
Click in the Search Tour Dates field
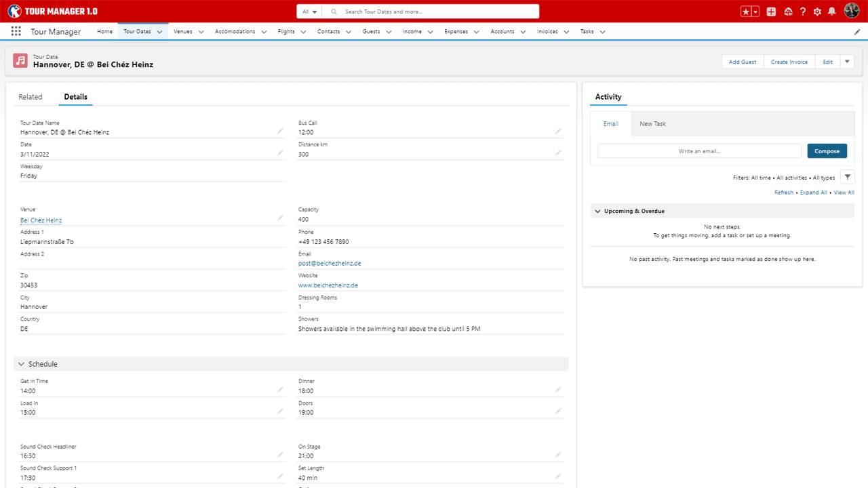431,12
